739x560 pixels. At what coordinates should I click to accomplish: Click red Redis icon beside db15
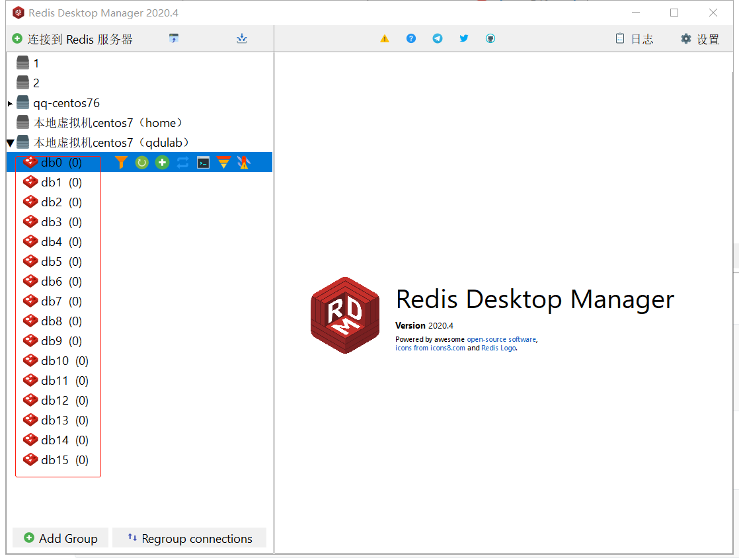(x=30, y=459)
